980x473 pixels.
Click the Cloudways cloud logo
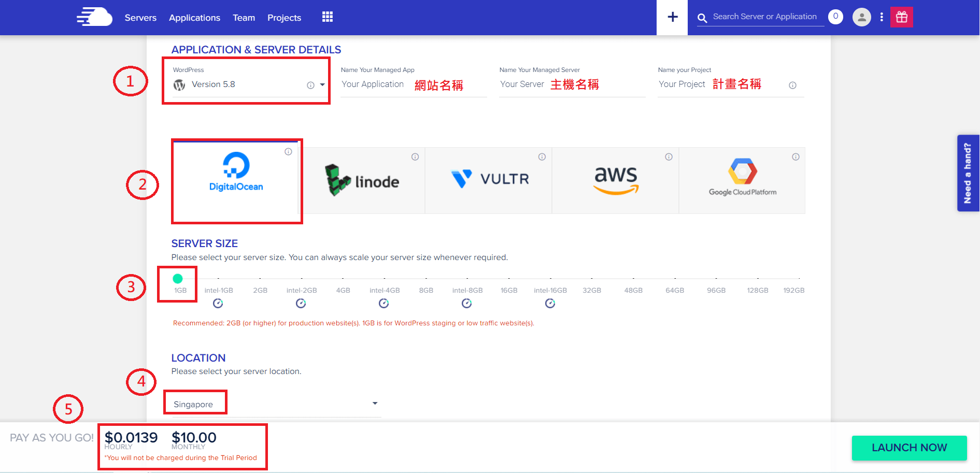[94, 17]
